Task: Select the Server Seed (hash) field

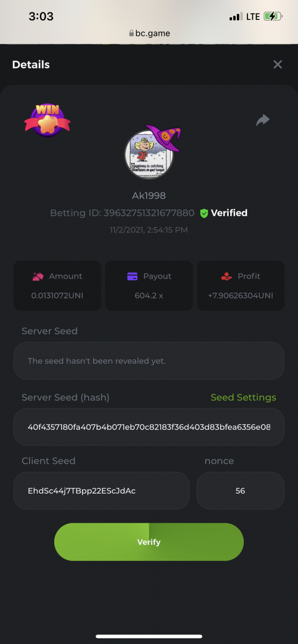Action: coord(149,427)
